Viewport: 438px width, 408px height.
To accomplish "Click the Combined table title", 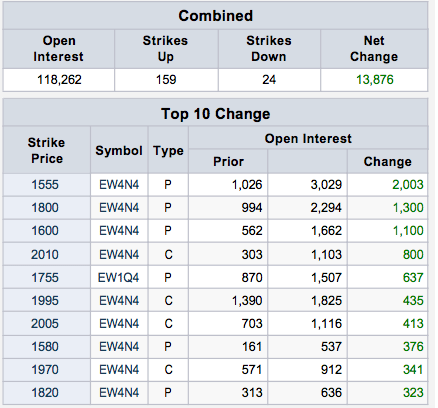I will (216, 16).
